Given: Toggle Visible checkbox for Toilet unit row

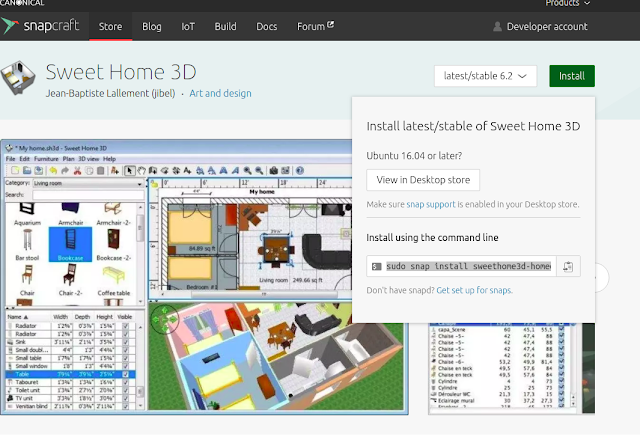Looking at the screenshot, I should 126,390.
